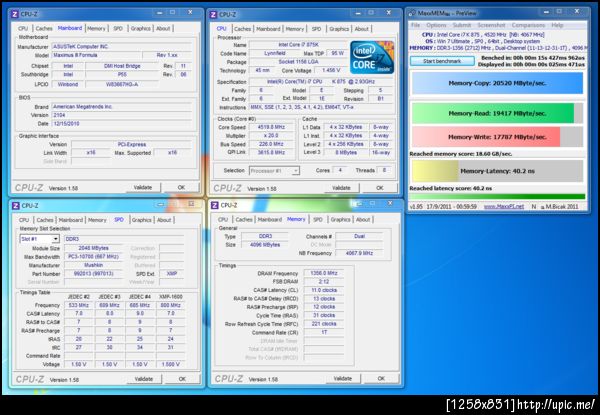Click the Memory-Latency result bar
Image resolution: width=600 pixels, height=415 pixels.
(x=497, y=171)
